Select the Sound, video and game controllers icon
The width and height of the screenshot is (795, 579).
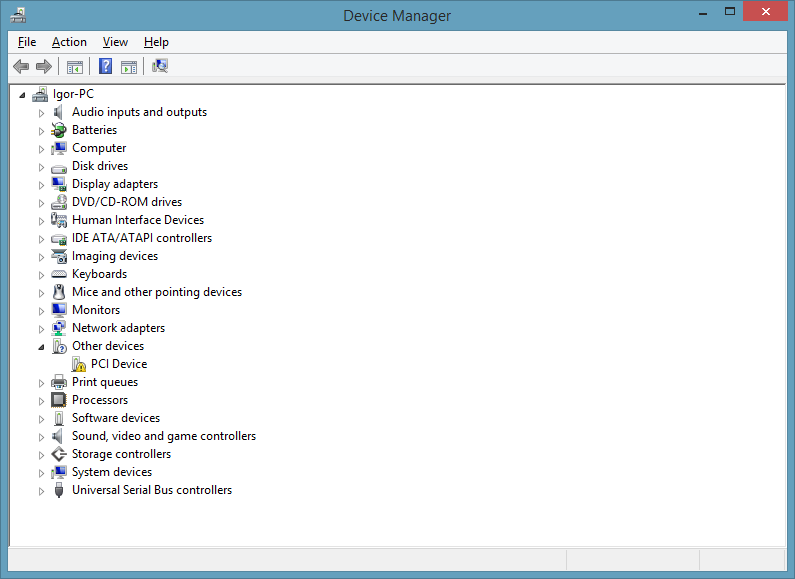click(59, 436)
